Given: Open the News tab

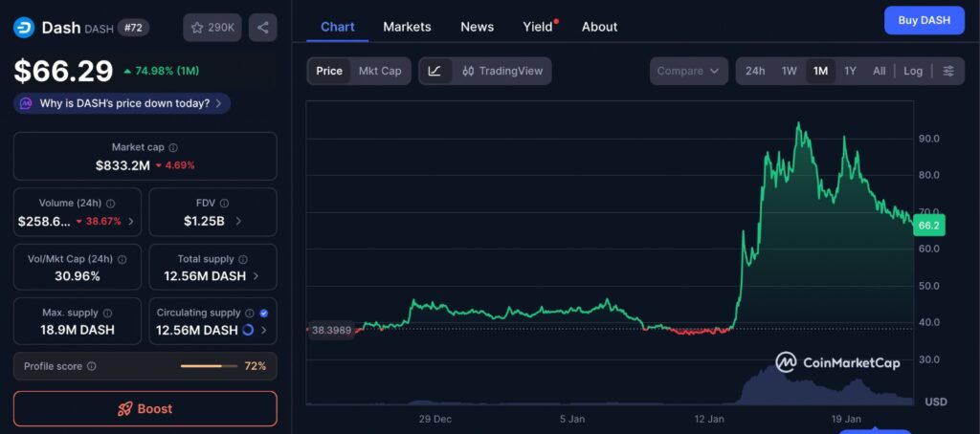Looking at the screenshot, I should [x=477, y=27].
